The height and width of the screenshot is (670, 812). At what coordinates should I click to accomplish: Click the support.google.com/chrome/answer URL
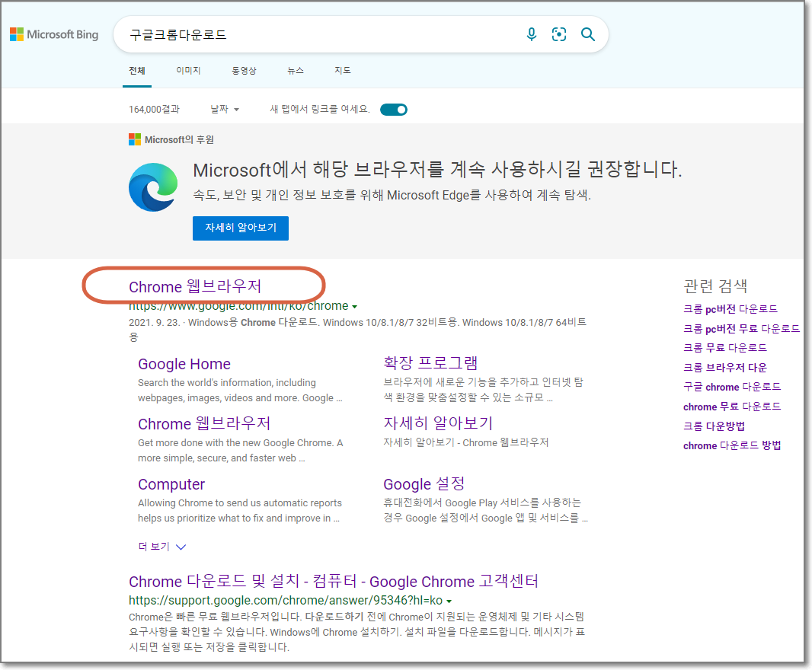click(x=286, y=600)
